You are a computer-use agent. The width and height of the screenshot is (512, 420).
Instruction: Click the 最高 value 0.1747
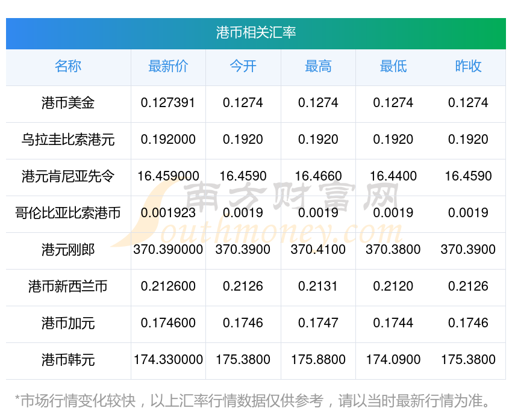[318, 323]
